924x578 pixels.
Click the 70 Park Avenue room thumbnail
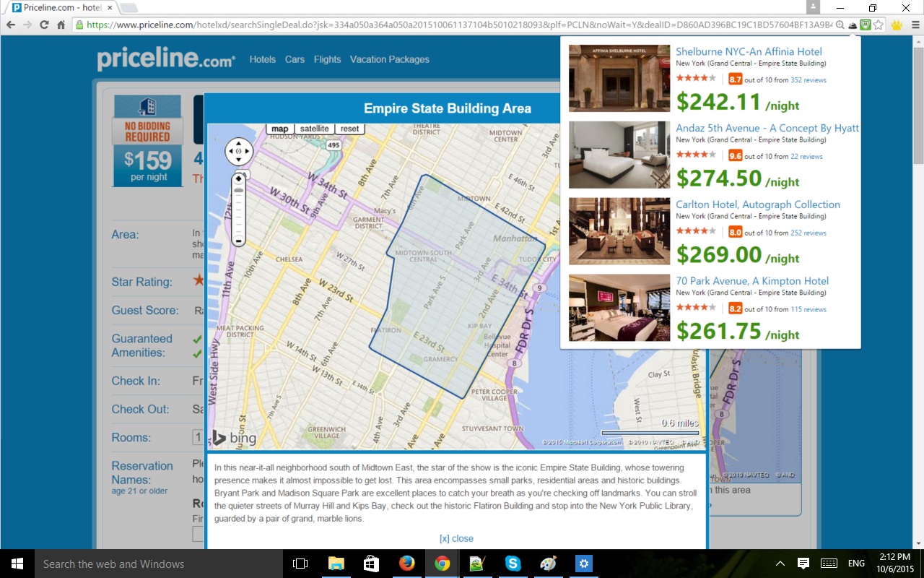[619, 308]
